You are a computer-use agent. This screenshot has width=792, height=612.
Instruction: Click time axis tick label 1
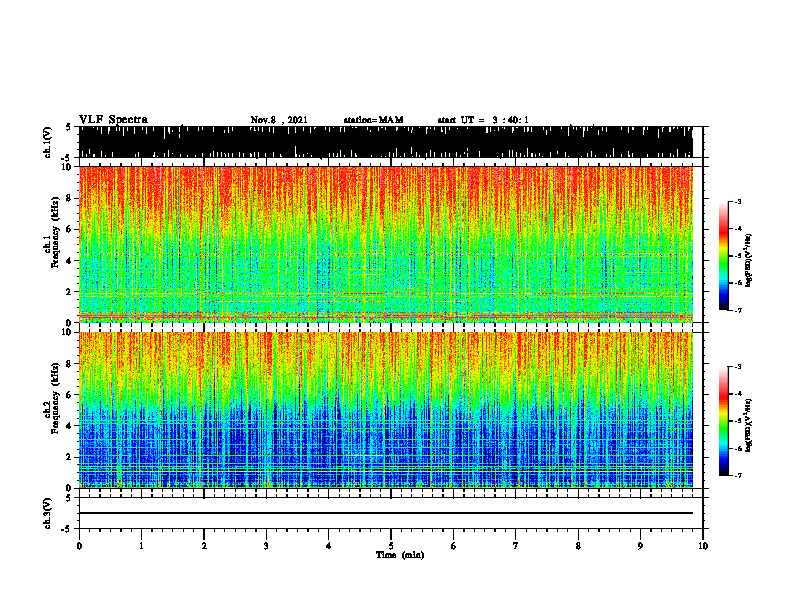click(141, 546)
